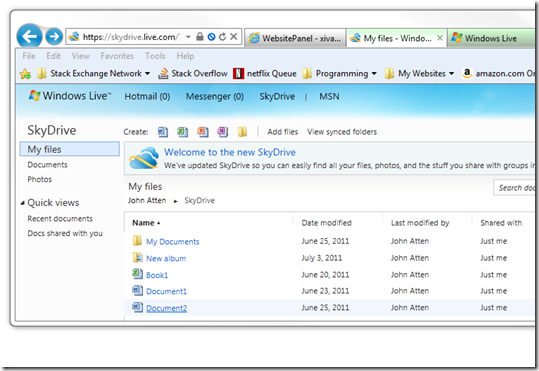The image size is (539, 371).
Task: Create a new folder icon
Action: (242, 132)
